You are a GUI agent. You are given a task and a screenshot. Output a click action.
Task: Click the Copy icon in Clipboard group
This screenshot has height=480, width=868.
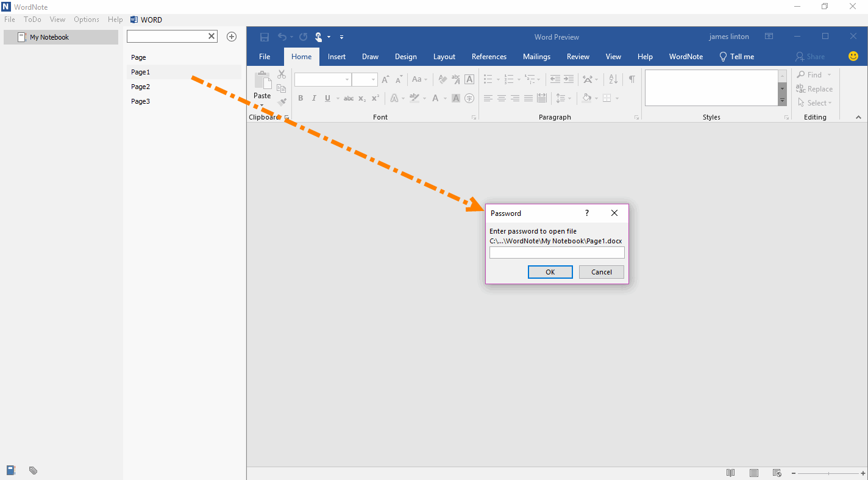[x=282, y=88]
